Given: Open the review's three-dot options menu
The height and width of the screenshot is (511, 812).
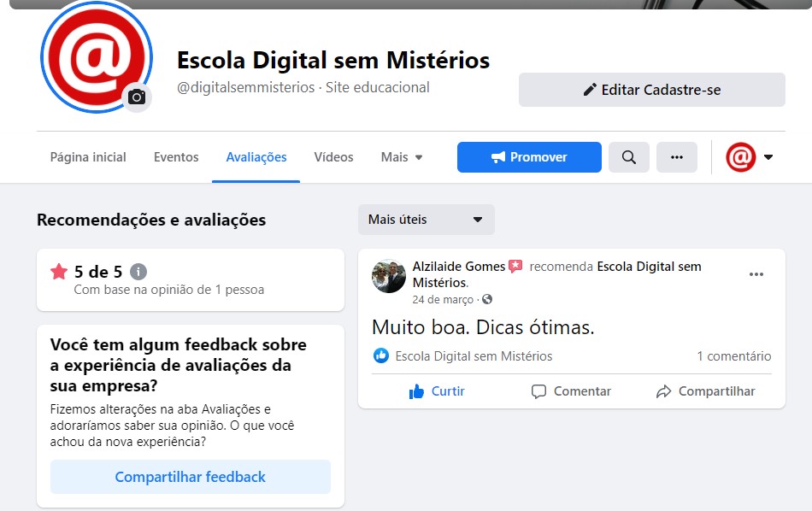Looking at the screenshot, I should (x=756, y=274).
